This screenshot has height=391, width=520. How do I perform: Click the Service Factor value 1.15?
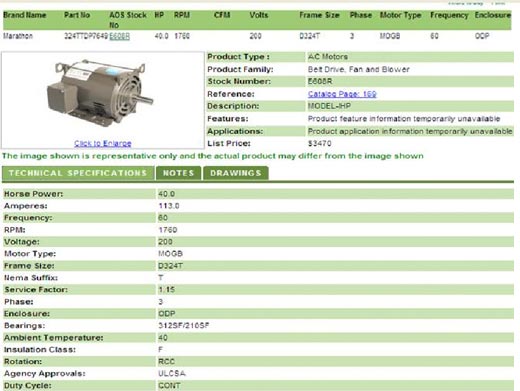[166, 289]
